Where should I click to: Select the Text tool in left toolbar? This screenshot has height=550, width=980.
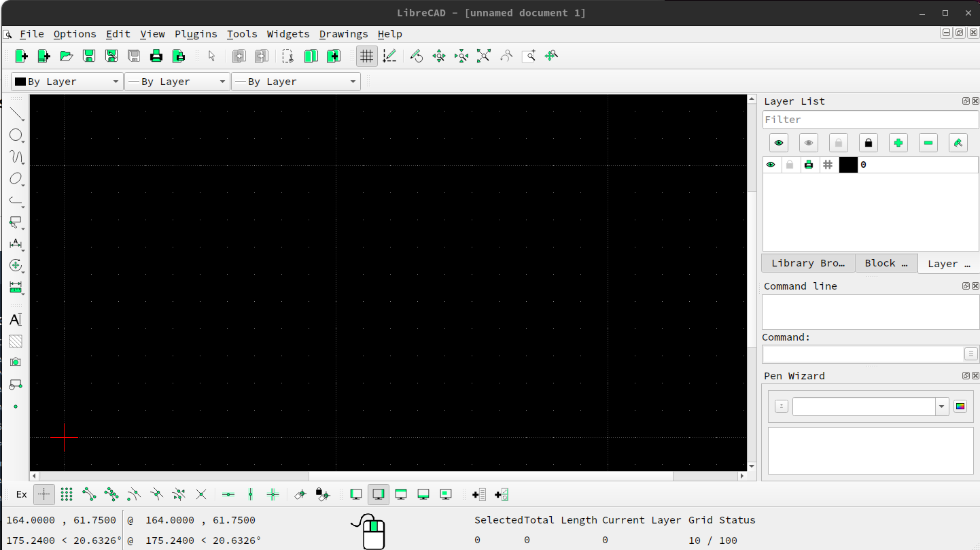[x=16, y=320]
